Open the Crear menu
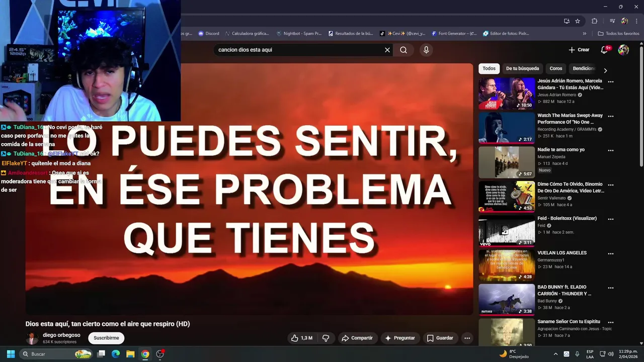 coord(579,50)
